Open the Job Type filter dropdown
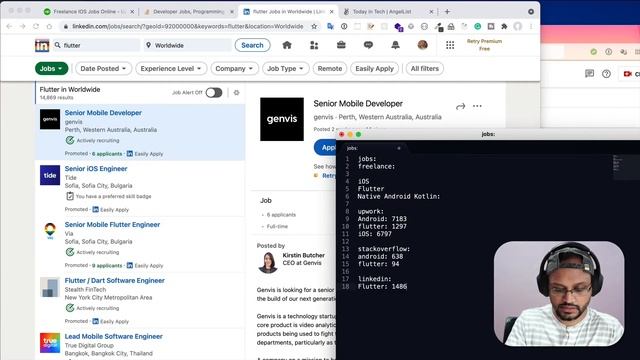Image resolution: width=640 pixels, height=360 pixels. [x=285, y=69]
